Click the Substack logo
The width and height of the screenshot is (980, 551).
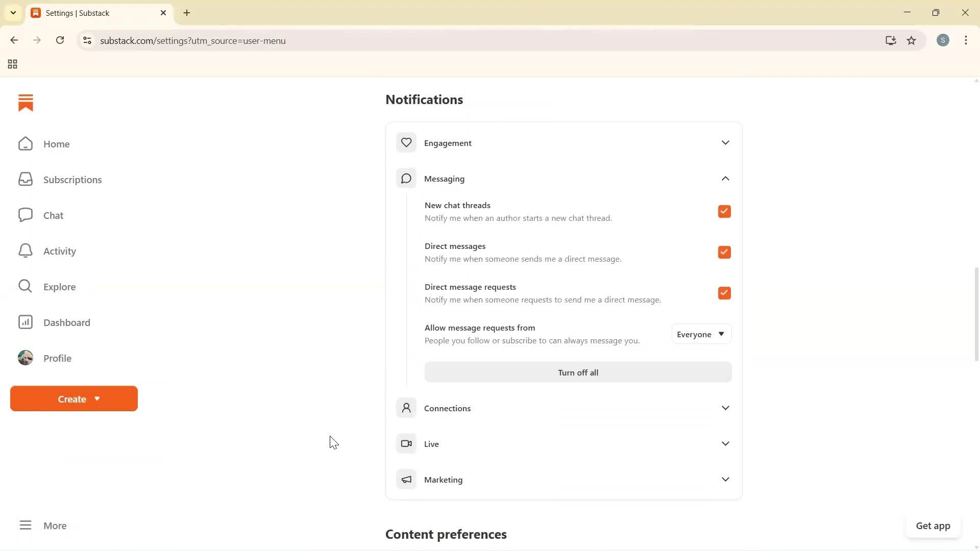(x=26, y=103)
